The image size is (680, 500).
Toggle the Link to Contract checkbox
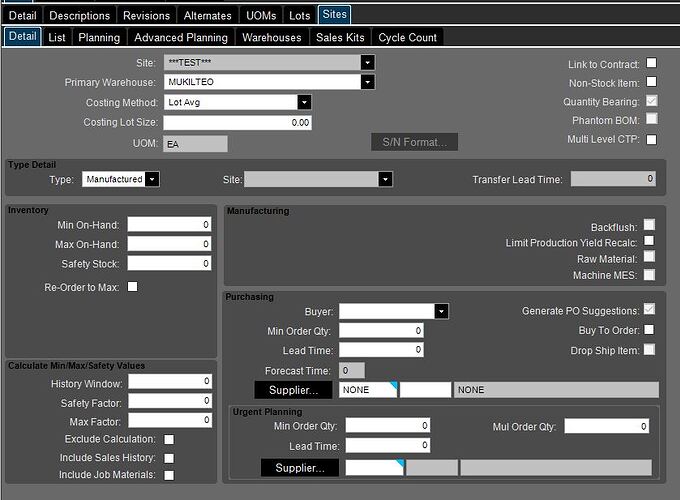point(651,63)
